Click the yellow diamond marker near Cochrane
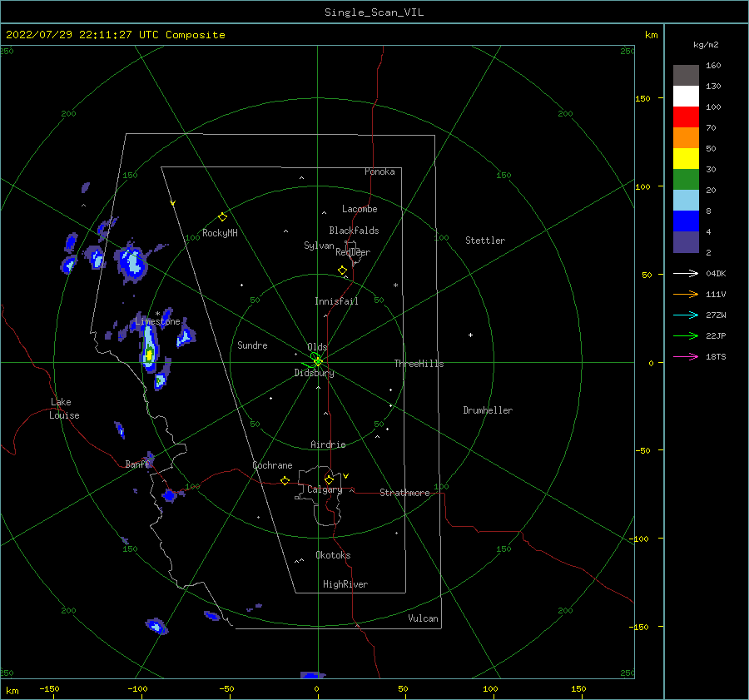Screen dimensions: 749x700 tap(285, 481)
